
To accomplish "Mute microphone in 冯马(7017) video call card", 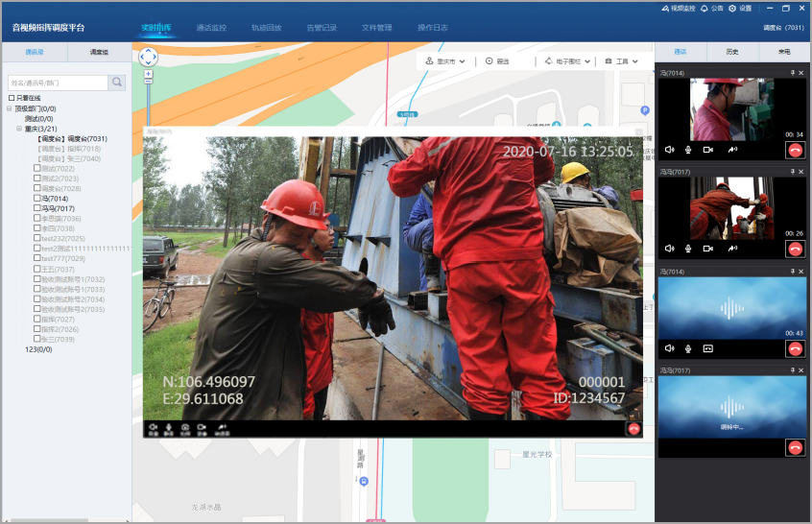I will [x=688, y=249].
